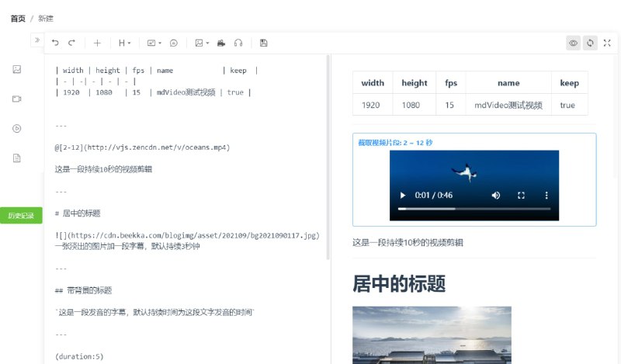
Task: Click the save disk icon
Action: [x=263, y=43]
